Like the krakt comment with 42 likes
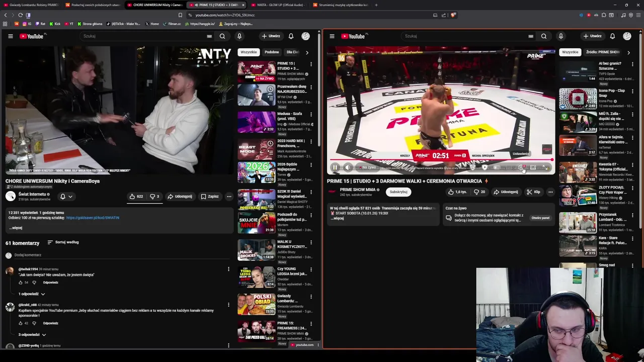 (x=21, y=323)
